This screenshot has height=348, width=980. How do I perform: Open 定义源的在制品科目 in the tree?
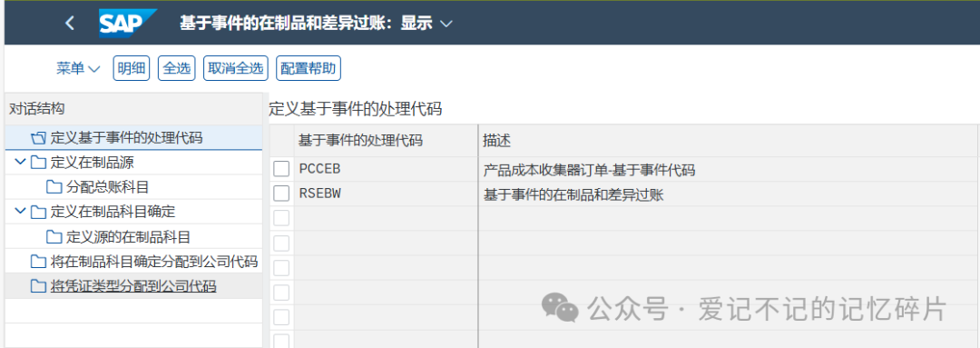point(128,237)
